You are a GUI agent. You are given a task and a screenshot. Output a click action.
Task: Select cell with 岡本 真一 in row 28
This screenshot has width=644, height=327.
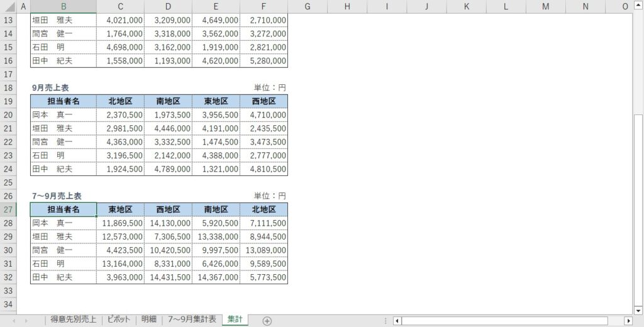(x=64, y=223)
